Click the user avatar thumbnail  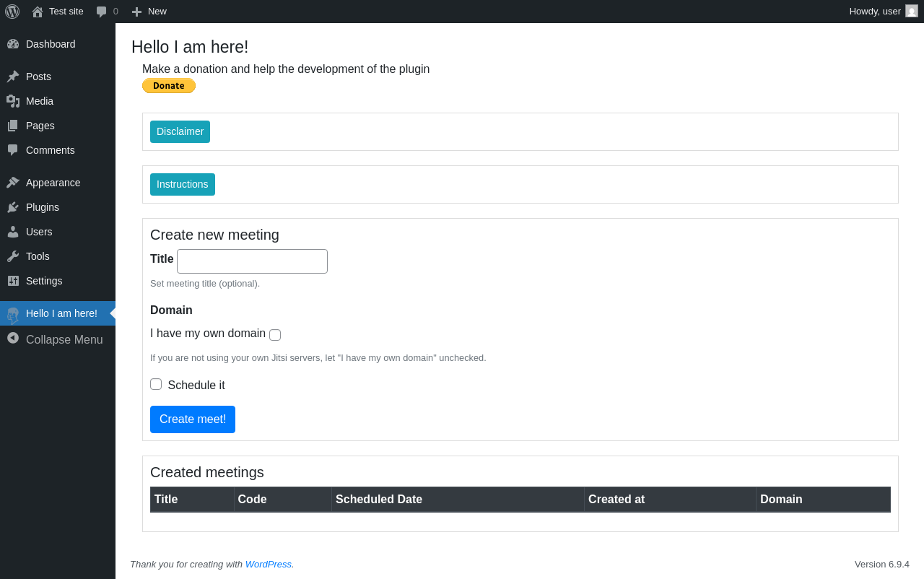tap(912, 11)
